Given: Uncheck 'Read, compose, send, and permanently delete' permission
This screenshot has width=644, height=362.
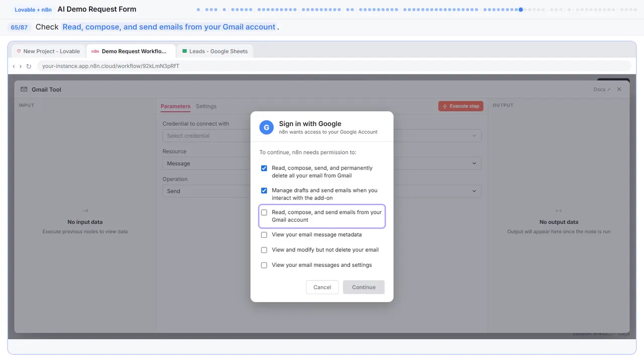Looking at the screenshot, I should coord(264,168).
